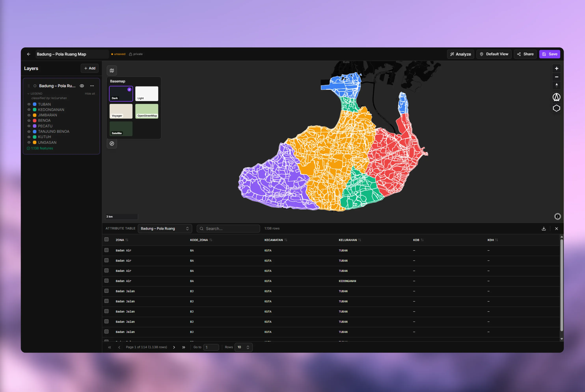
Task: Click the compass icon below the Basemap panel
Action: pyautogui.click(x=112, y=143)
